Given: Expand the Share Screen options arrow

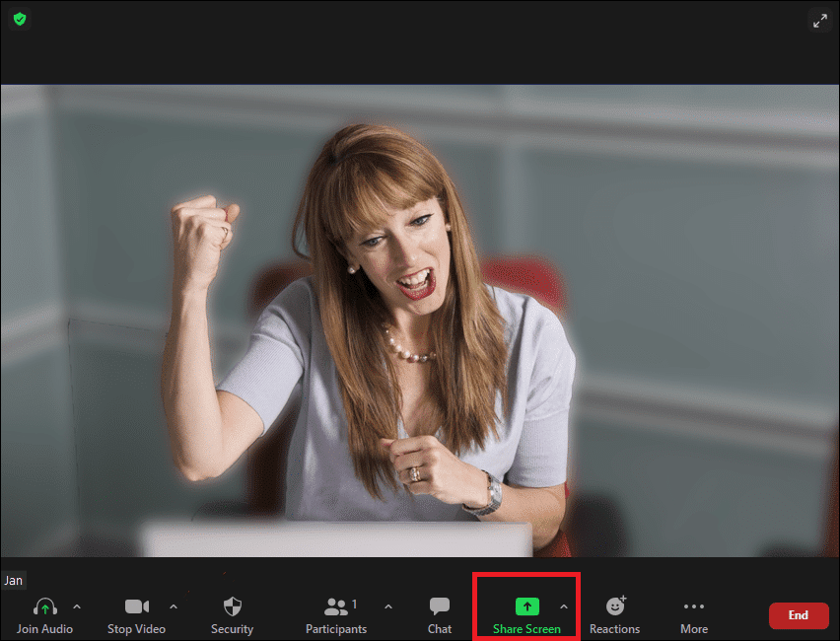Looking at the screenshot, I should (564, 607).
